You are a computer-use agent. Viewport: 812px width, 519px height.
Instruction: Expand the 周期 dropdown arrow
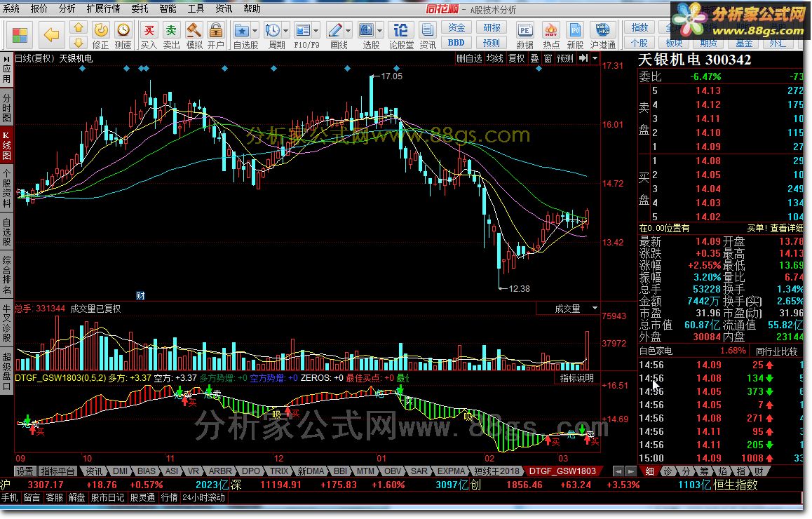tap(285, 31)
